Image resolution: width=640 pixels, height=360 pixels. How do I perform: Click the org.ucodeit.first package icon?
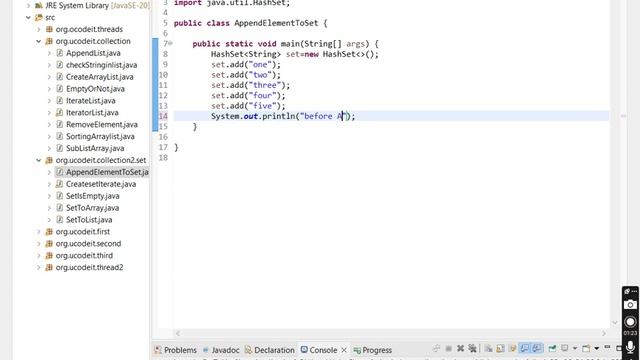pyautogui.click(x=49, y=231)
